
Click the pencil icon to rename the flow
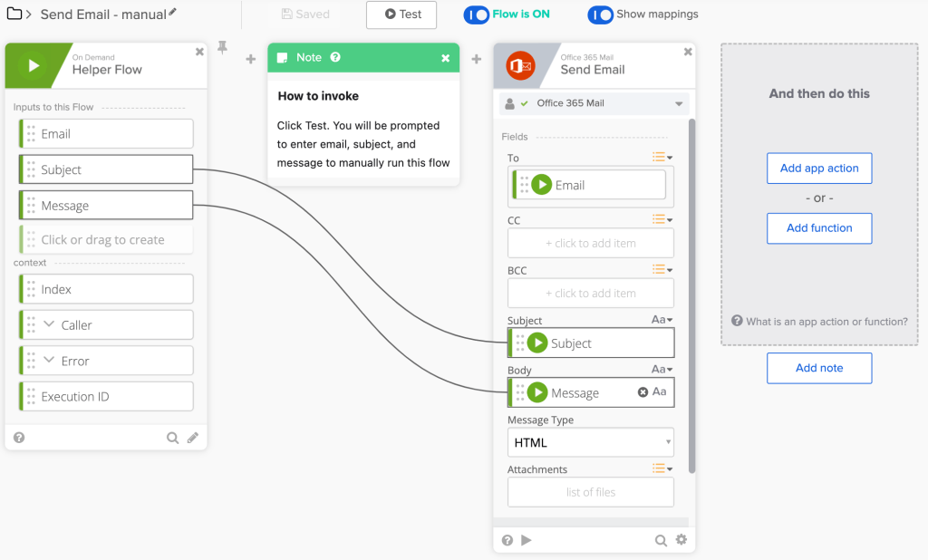click(173, 13)
